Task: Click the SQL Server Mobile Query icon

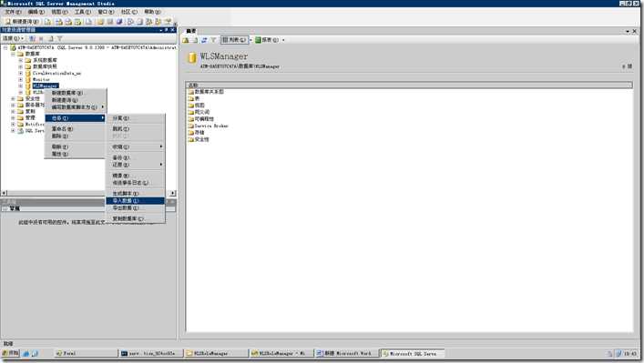Action: point(88,22)
